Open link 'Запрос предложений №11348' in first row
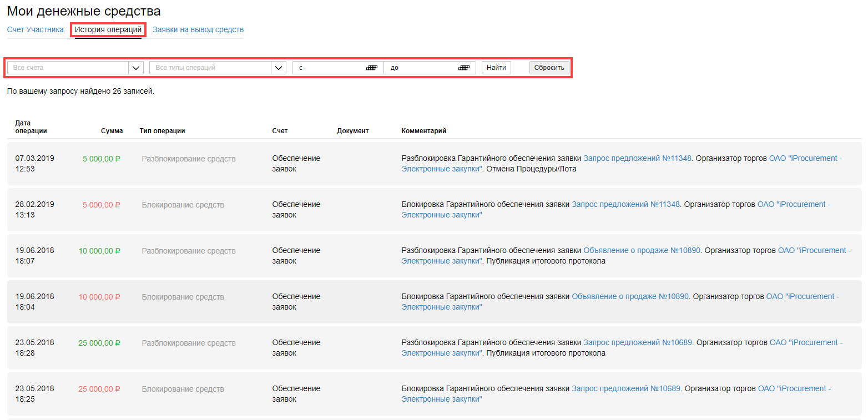 637,158
